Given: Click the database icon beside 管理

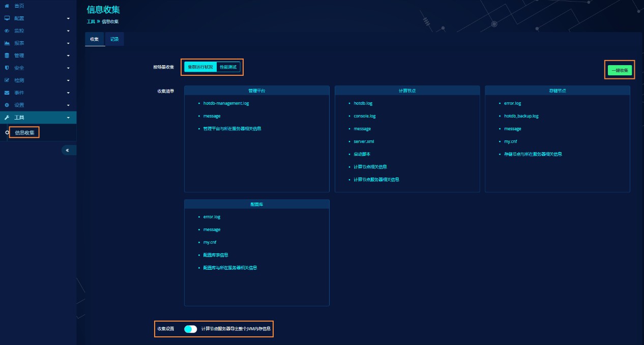Looking at the screenshot, I should click(x=7, y=55).
